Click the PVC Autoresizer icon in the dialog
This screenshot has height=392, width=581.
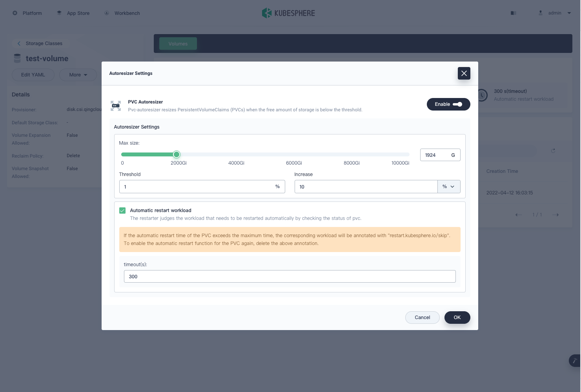click(116, 106)
